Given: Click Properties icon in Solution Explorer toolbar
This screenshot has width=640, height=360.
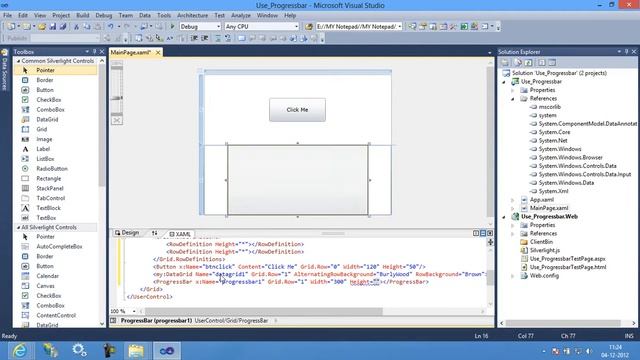Looking at the screenshot, I should click(x=505, y=62).
